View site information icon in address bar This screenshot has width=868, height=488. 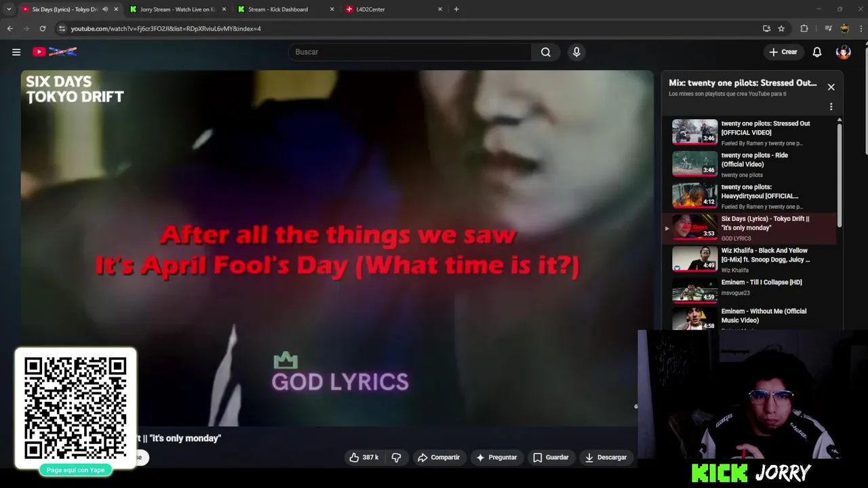coord(62,28)
